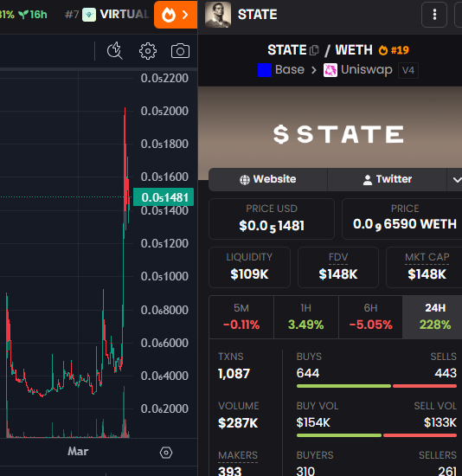Image resolution: width=462 pixels, height=476 pixels.
Task: Click current price label 0.0₅1481 on chart axis
Action: coord(164,197)
